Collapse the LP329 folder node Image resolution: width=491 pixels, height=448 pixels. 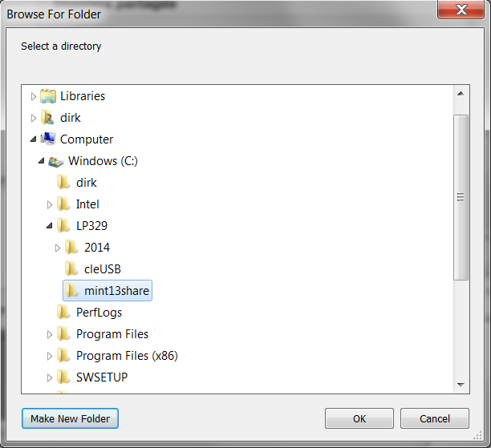click(49, 225)
